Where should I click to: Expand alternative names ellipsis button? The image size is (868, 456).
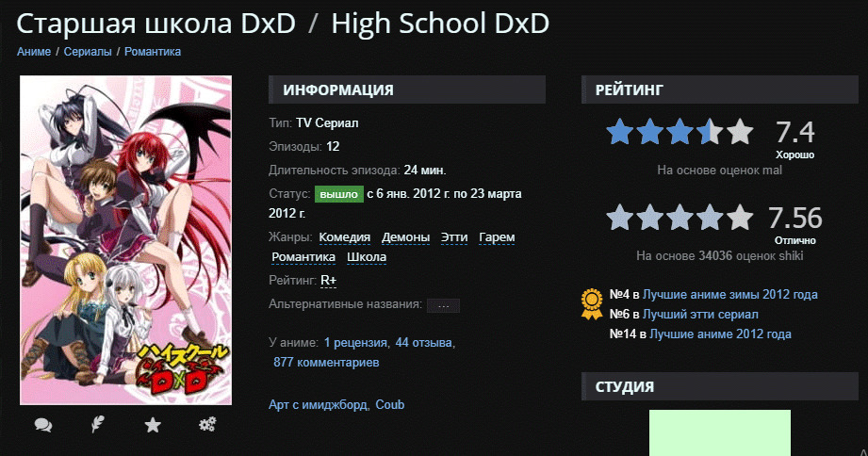[443, 305]
